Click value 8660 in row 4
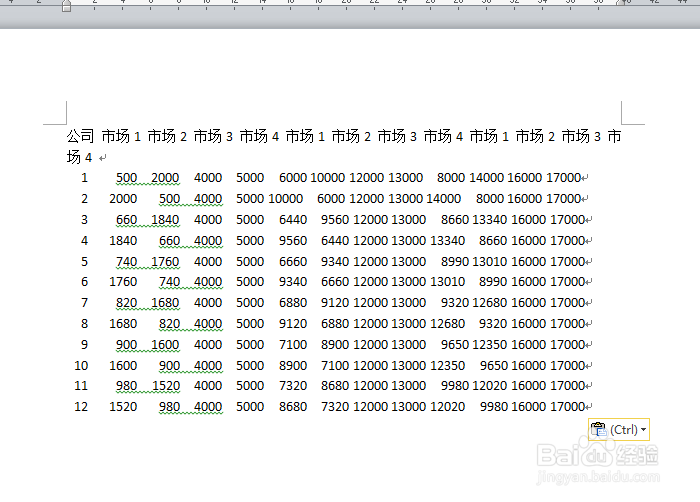The image size is (700, 502). pos(493,241)
